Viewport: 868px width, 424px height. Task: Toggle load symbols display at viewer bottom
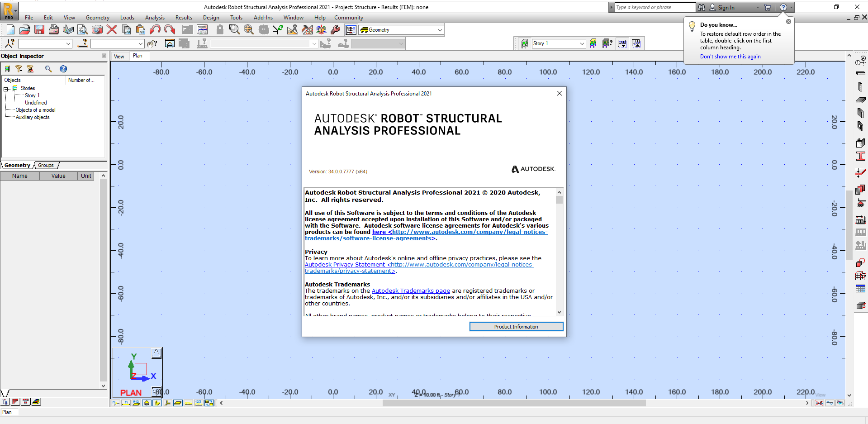point(188,403)
